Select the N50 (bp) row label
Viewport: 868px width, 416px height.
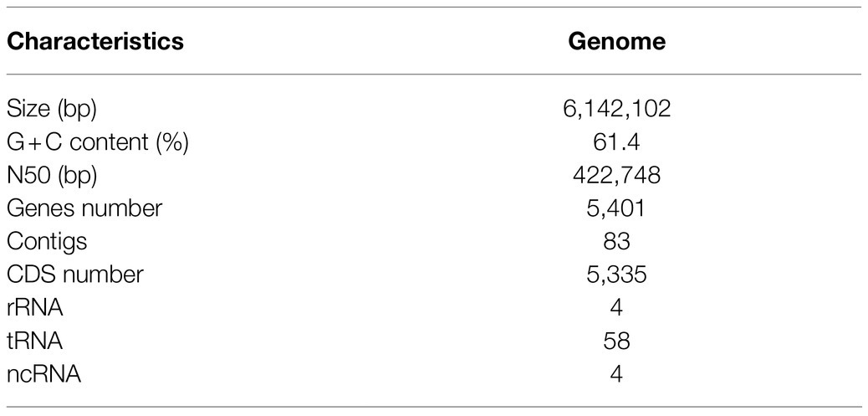pos(52,176)
